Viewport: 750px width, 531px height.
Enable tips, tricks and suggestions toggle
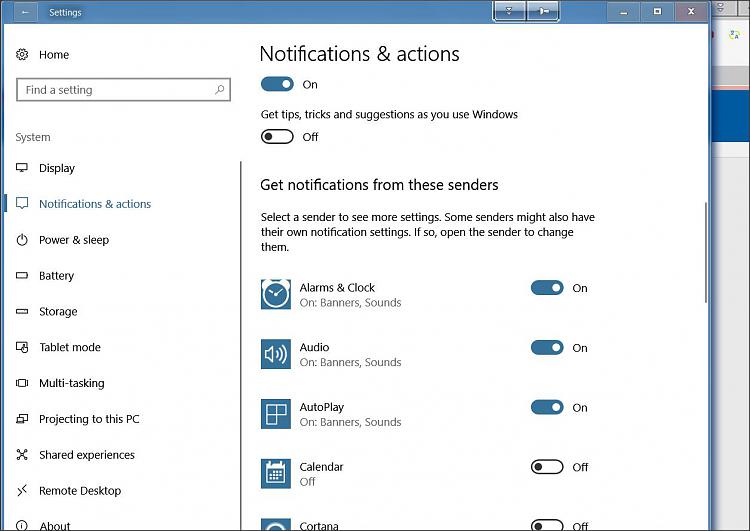point(277,137)
